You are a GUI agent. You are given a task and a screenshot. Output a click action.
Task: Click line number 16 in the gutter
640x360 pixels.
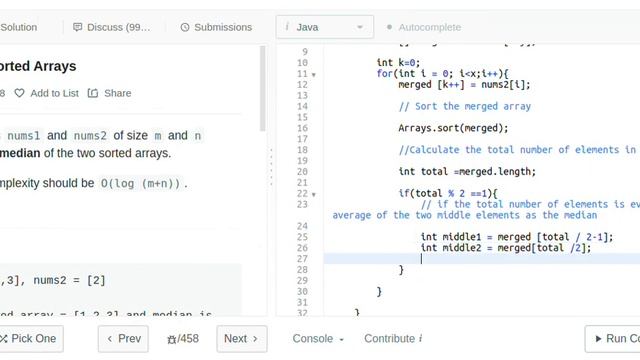coord(302,128)
